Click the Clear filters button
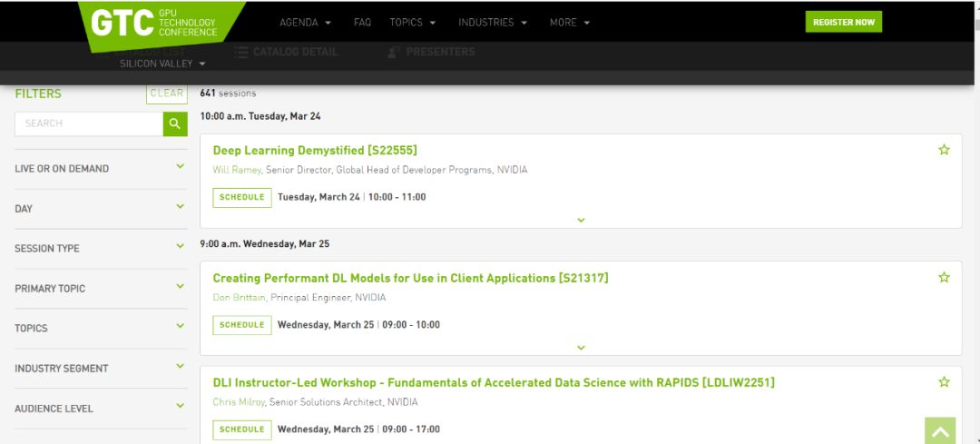Screen dimensions: 980x444 click(x=167, y=94)
